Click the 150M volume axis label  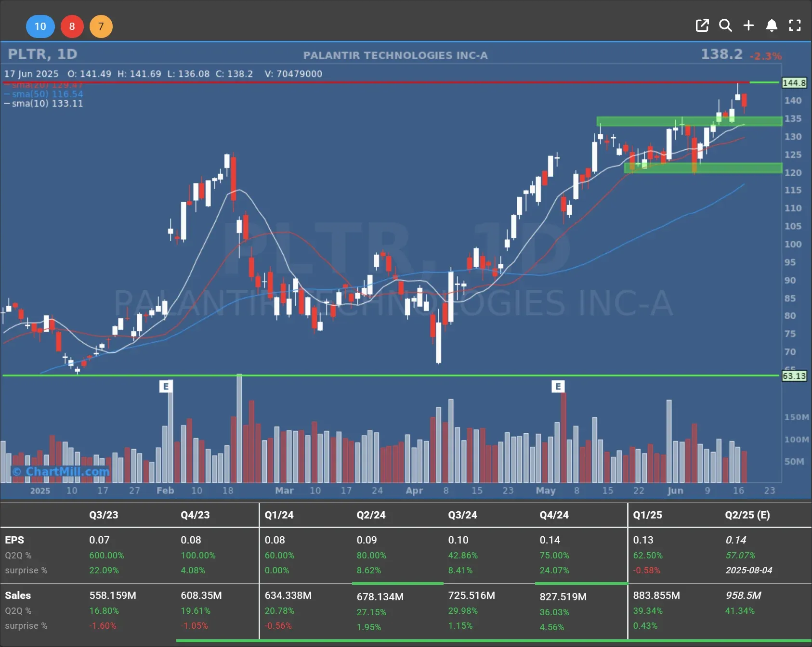point(797,417)
